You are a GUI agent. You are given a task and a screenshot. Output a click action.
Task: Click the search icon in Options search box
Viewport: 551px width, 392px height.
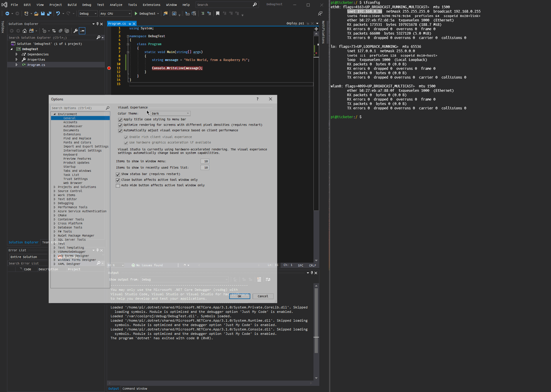coord(108,108)
